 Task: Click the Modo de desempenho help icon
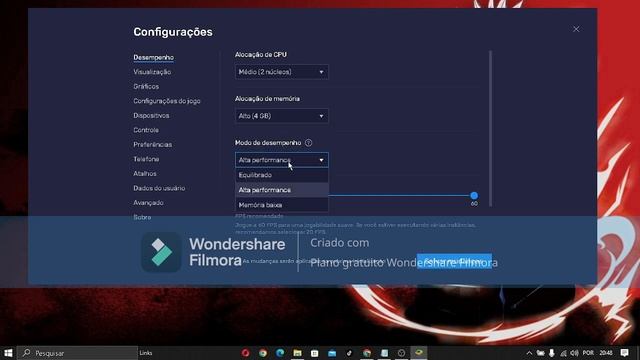tap(309, 143)
